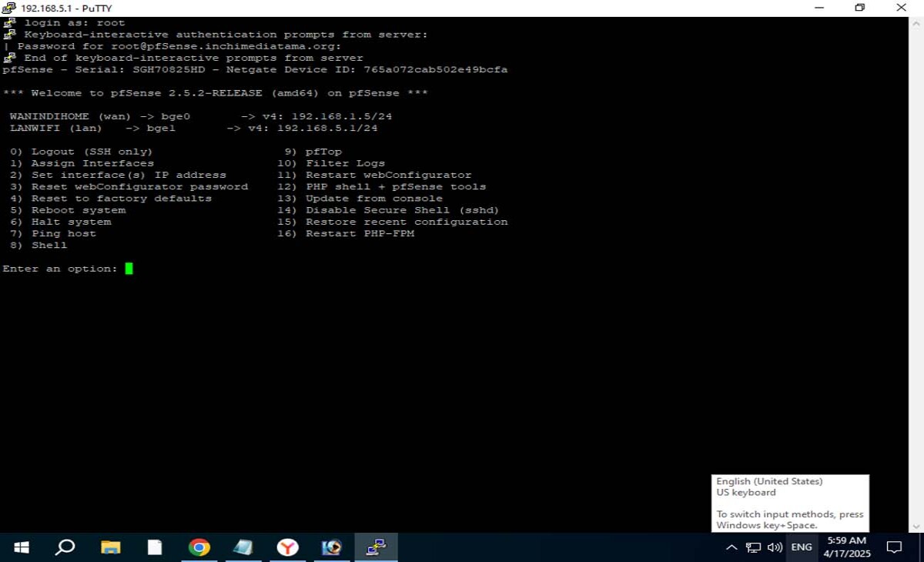Click '4) Reset to factory defaults'
The image size is (924, 562).
[110, 198]
